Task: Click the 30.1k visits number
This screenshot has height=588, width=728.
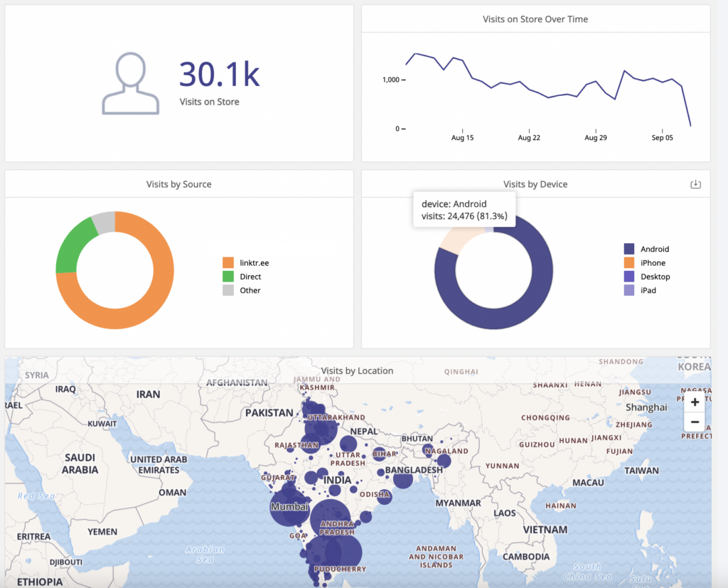Action: coord(219,74)
